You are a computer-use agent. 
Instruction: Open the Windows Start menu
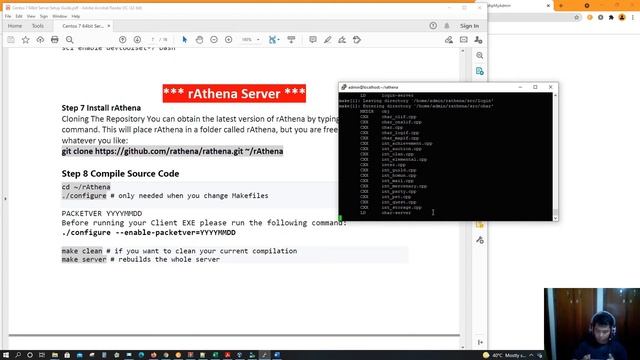pyautogui.click(x=6, y=355)
